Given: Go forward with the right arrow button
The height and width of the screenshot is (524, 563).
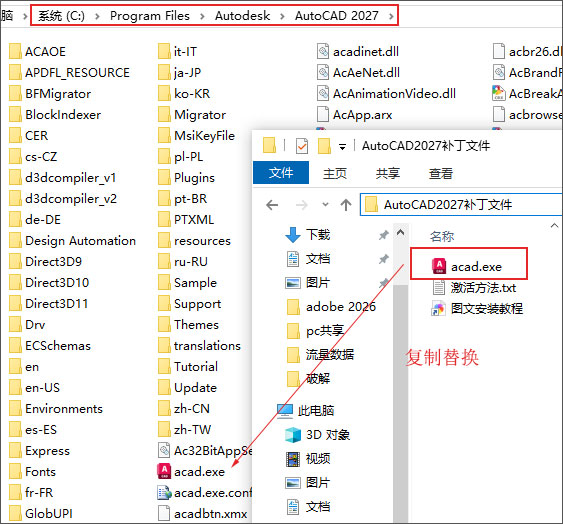Looking at the screenshot, I should 302,205.
